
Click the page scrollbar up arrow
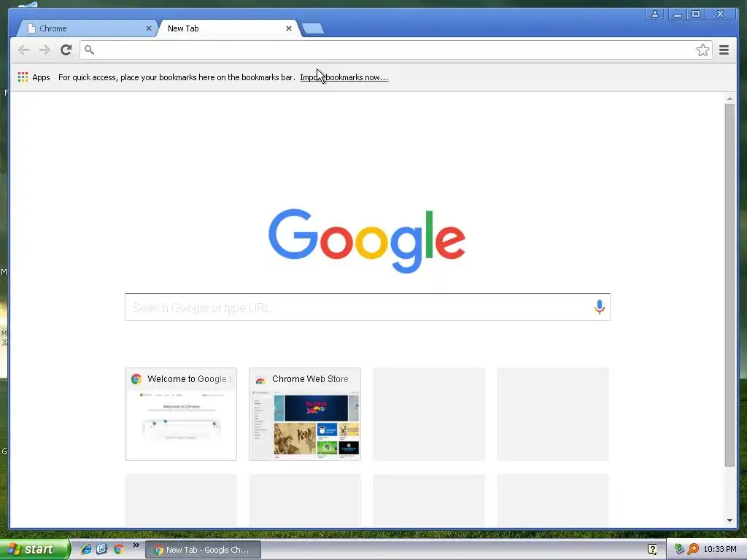point(729,98)
